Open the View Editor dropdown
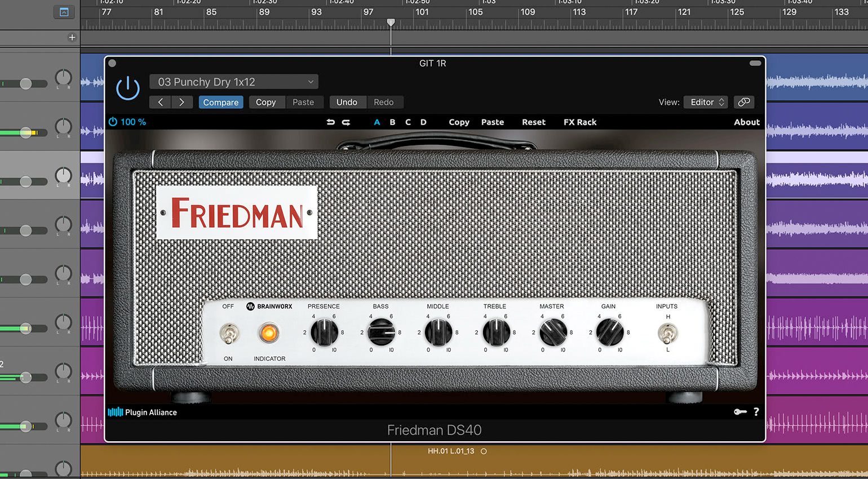The height and width of the screenshot is (479, 868). pos(706,102)
